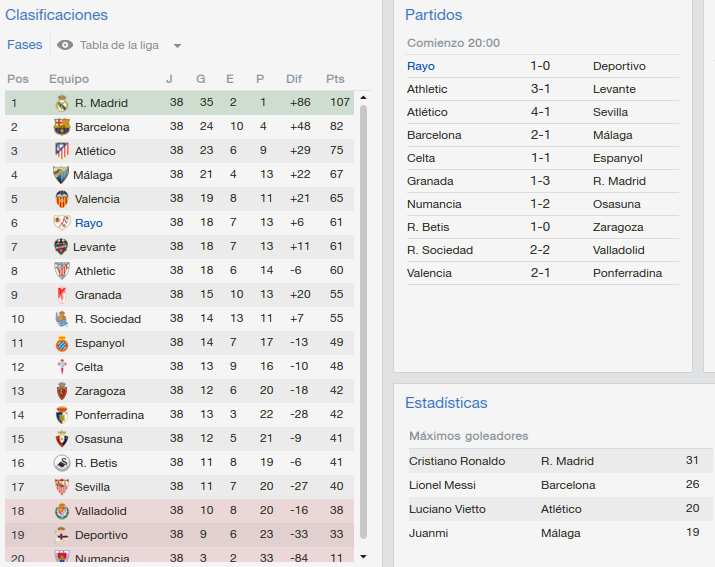Click the Atlético club badge

coord(62,151)
